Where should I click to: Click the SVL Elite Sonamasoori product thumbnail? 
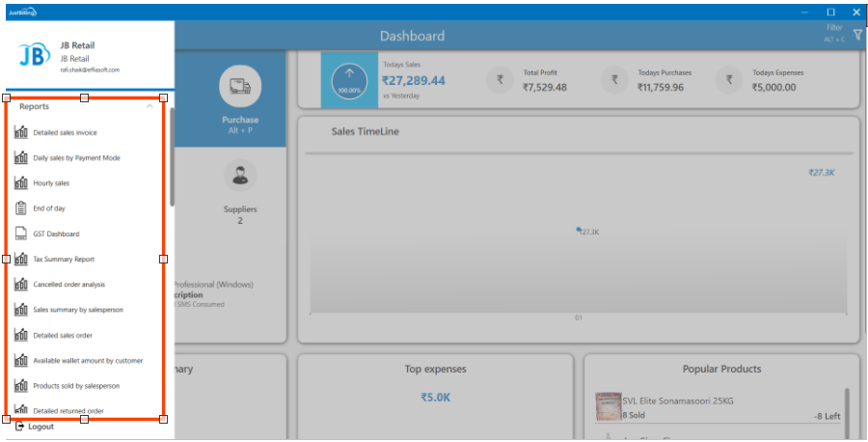pyautogui.click(x=608, y=408)
